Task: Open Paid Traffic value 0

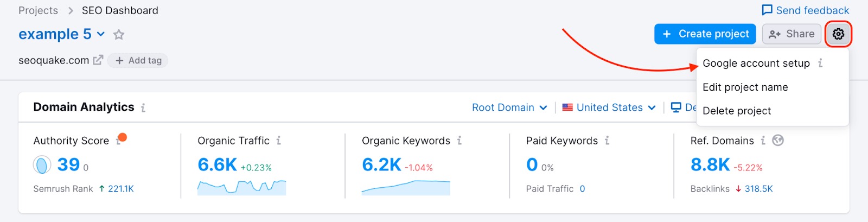Action: click(582, 189)
